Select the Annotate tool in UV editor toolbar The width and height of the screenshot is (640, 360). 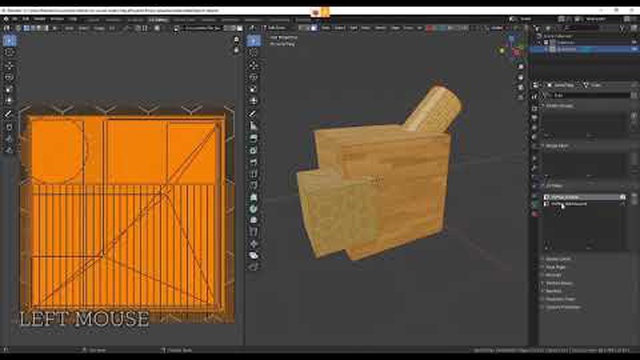(x=9, y=114)
